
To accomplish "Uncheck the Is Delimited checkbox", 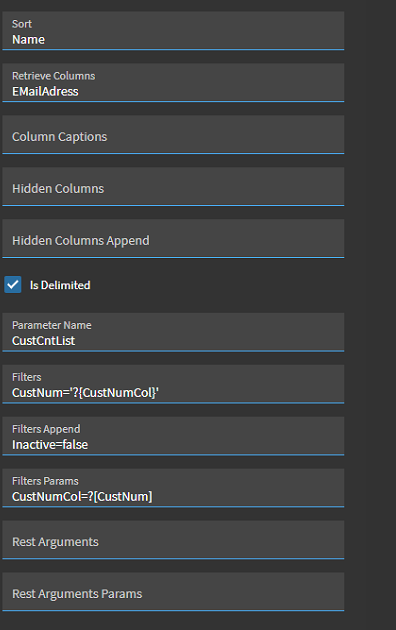I will point(13,285).
